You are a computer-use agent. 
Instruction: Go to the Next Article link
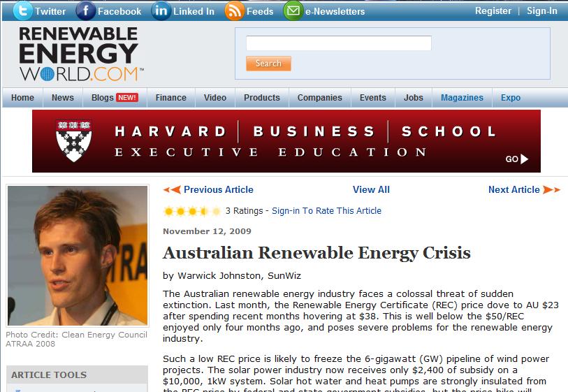point(514,189)
